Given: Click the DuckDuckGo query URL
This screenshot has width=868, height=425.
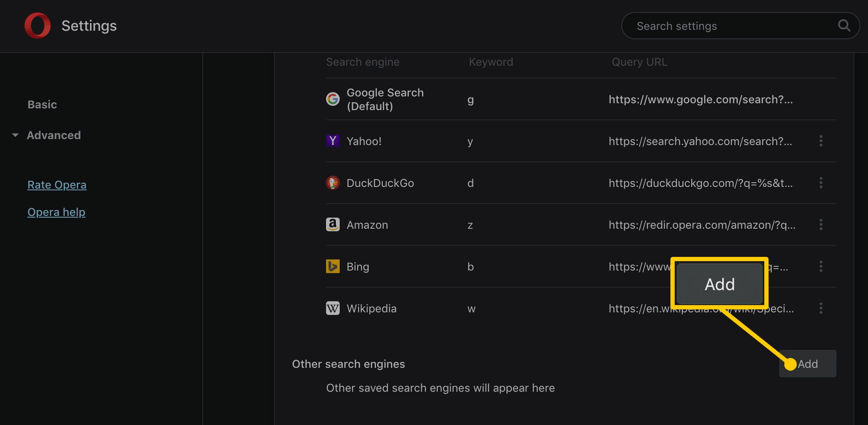Looking at the screenshot, I should pyautogui.click(x=701, y=183).
